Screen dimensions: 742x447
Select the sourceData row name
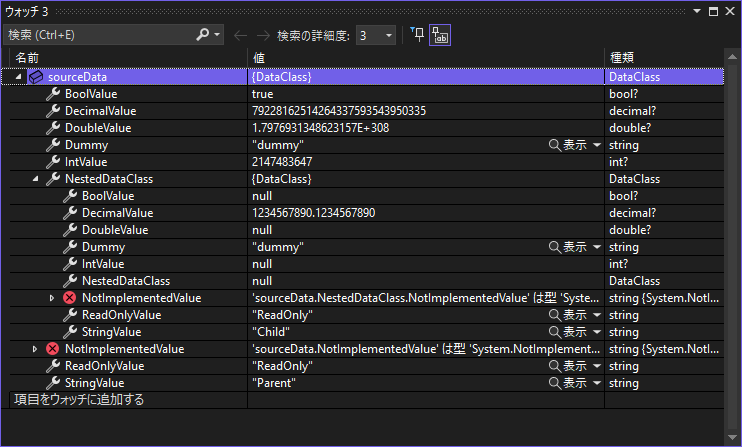[78, 77]
